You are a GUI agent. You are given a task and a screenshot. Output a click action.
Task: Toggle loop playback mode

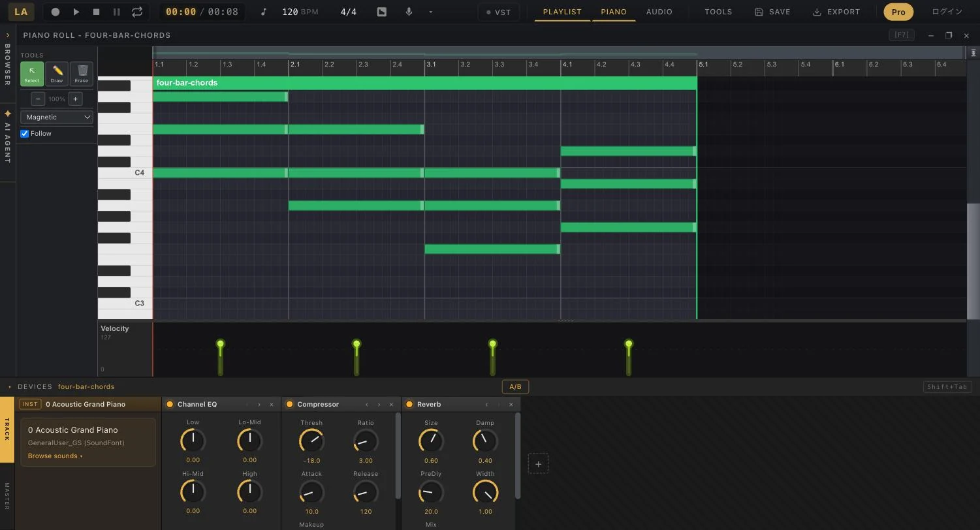[x=137, y=12]
